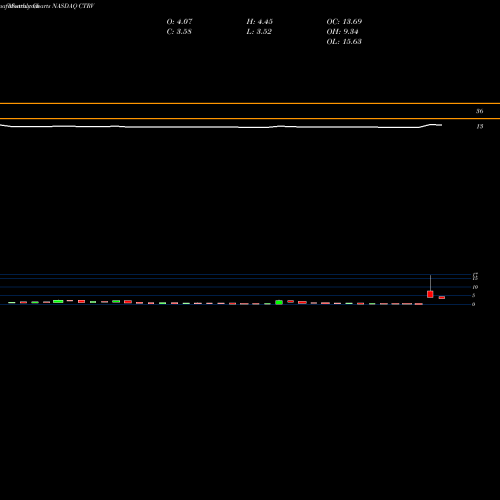Click the 36 label on the right axis
The image size is (500, 500).
tap(479, 111)
